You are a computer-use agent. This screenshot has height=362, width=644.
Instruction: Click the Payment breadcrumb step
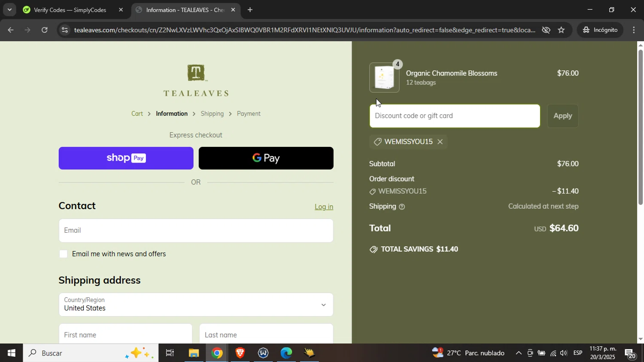click(249, 114)
